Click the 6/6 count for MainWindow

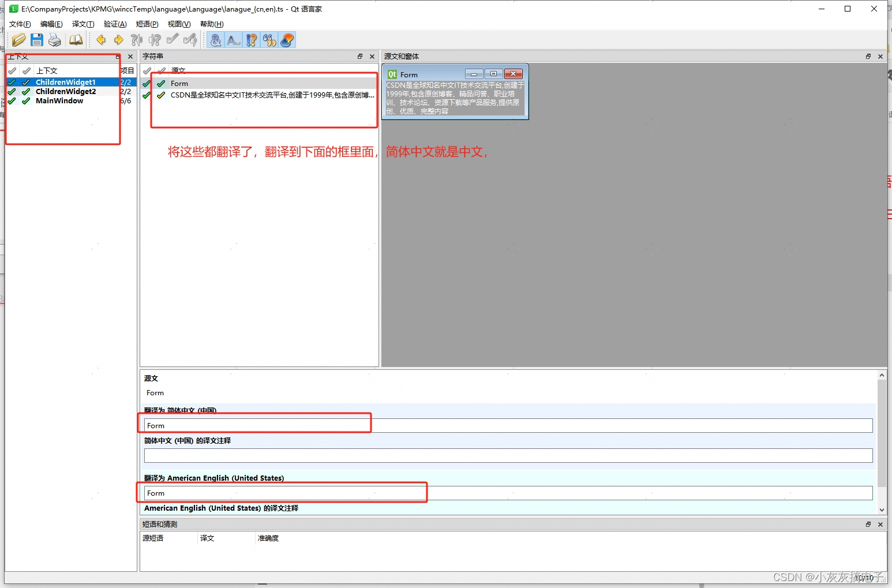(x=126, y=101)
